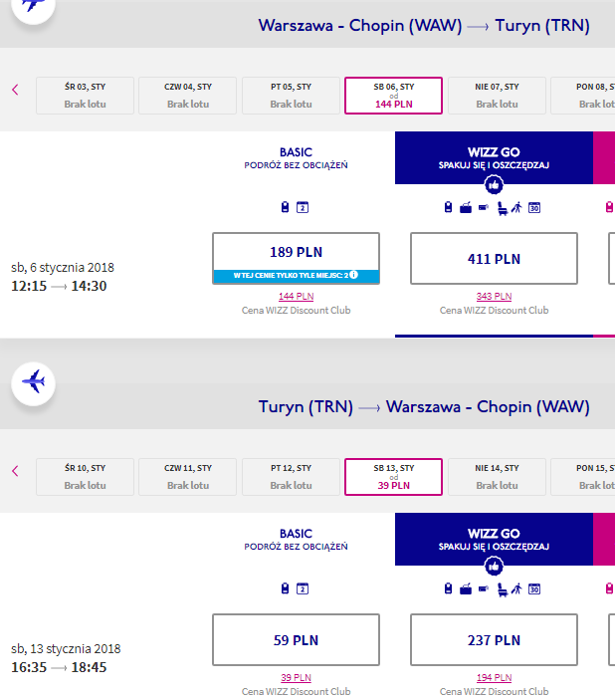Click the 12:15 to 14:30 flight times
The height and width of the screenshot is (700, 615).
coord(59,286)
